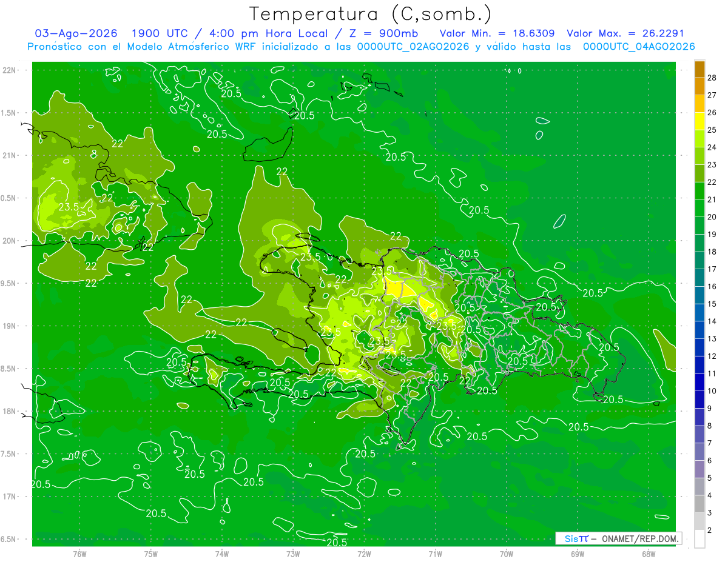Click the "17N" latitude axis label
Screen dimensions: 728x562
click(x=8, y=497)
